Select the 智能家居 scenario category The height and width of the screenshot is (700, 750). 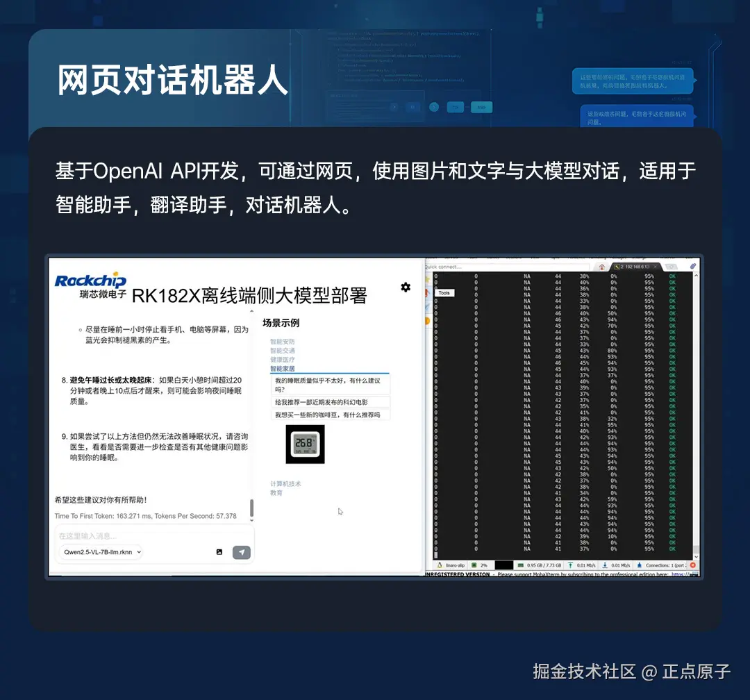pos(282,369)
